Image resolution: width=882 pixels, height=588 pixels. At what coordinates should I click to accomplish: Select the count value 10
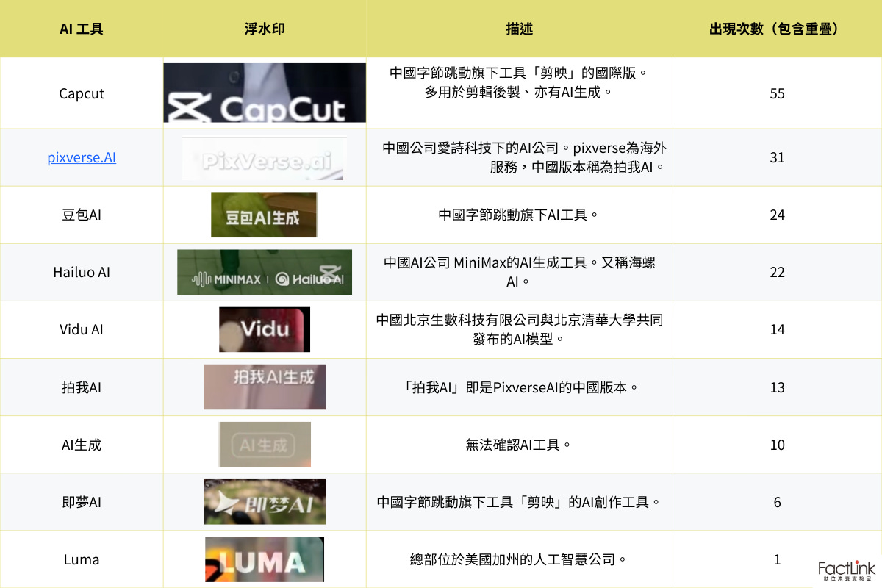777,445
